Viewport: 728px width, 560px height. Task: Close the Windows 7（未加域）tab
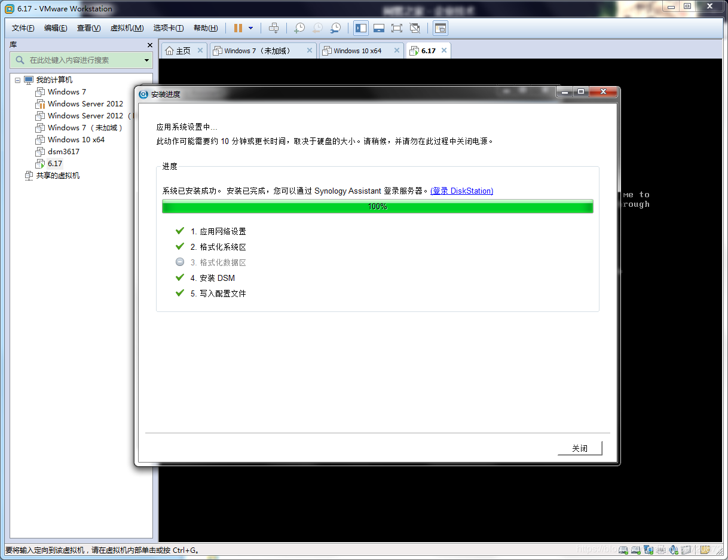tap(310, 50)
